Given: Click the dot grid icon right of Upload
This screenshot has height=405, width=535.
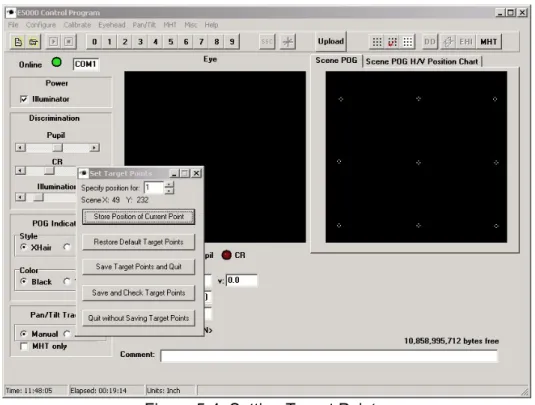Looking at the screenshot, I should coord(377,42).
